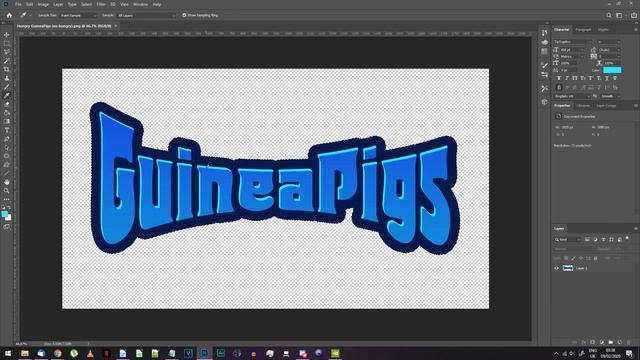Click the cyan text Color swatch in Character
640x360 pixels.
click(x=612, y=70)
